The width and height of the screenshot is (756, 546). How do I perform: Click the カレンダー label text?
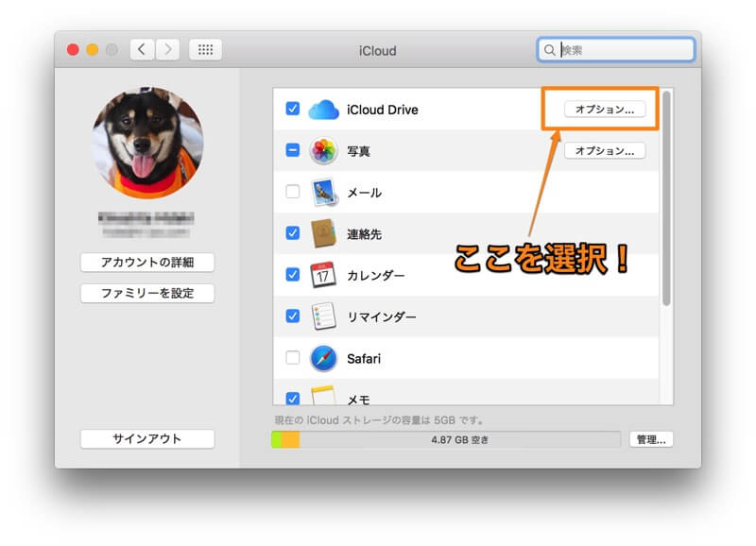pyautogui.click(x=375, y=276)
